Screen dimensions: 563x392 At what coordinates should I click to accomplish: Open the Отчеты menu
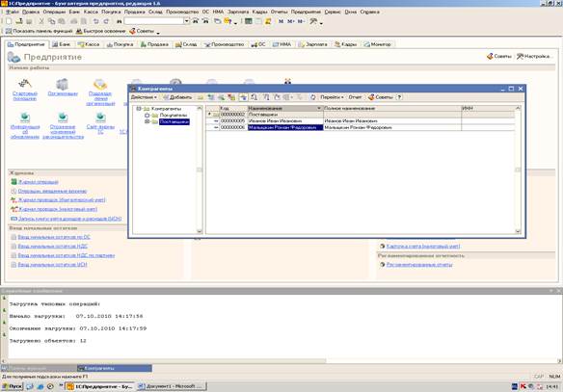279,12
